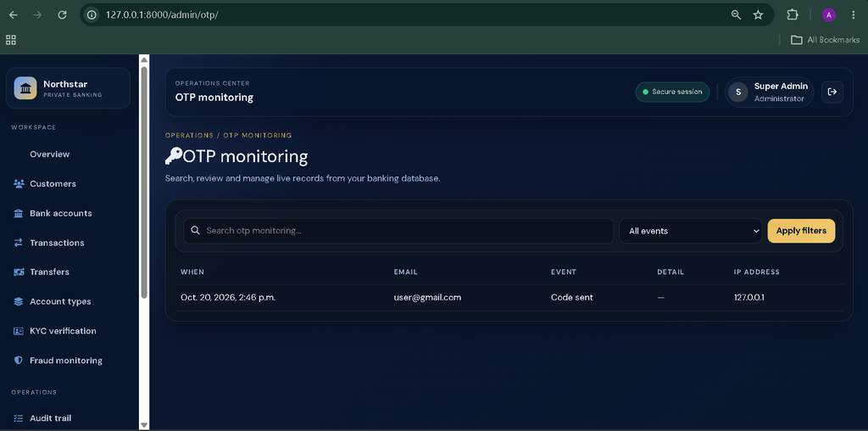Click the 127.0.0.1 IP address table cell
Viewport: 868px width, 431px height.
[x=749, y=298]
